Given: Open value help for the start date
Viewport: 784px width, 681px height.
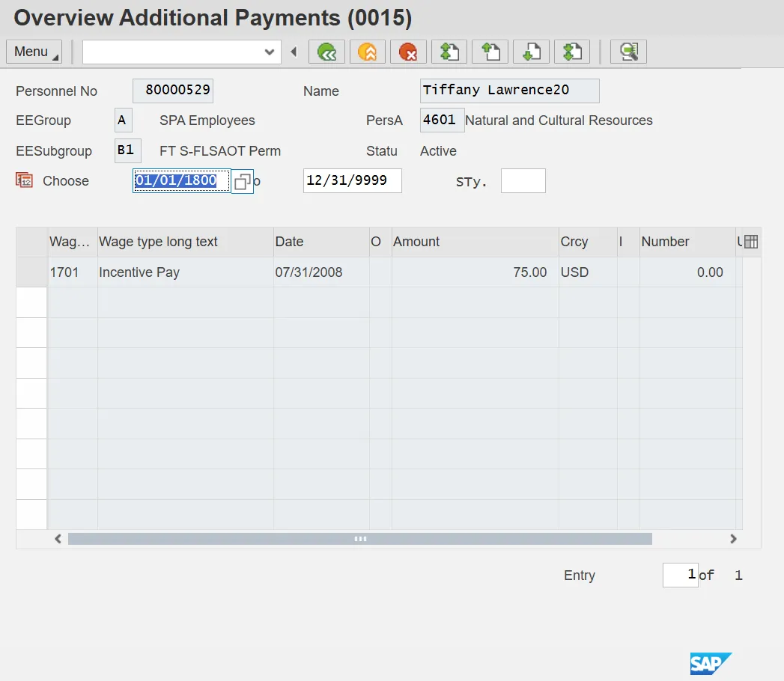Looking at the screenshot, I should tap(242, 181).
